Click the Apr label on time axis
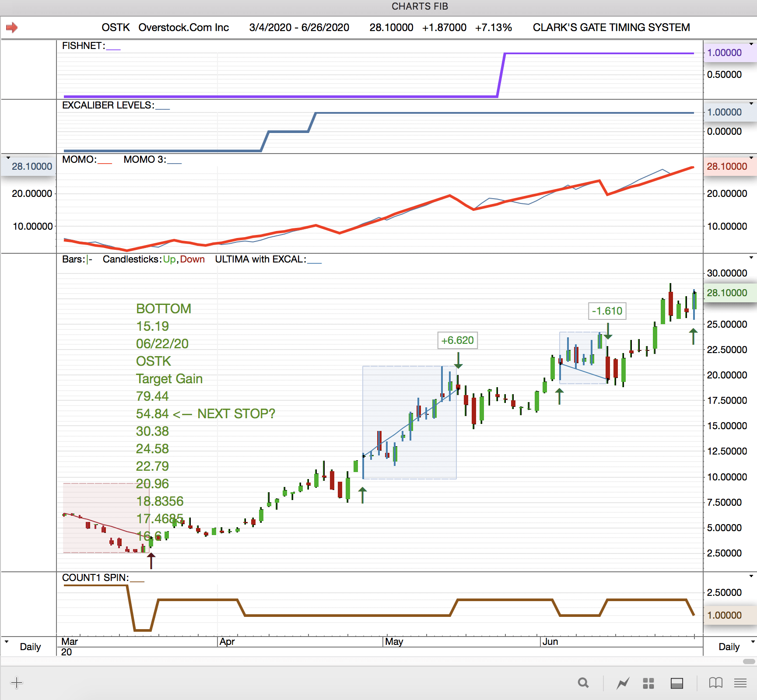This screenshot has height=700, width=757. tap(227, 642)
